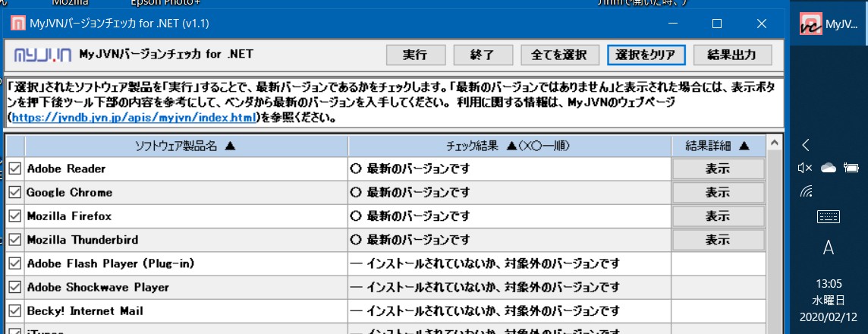Show result details for Mozilla Firefox
The height and width of the screenshot is (334, 868).
(x=718, y=216)
